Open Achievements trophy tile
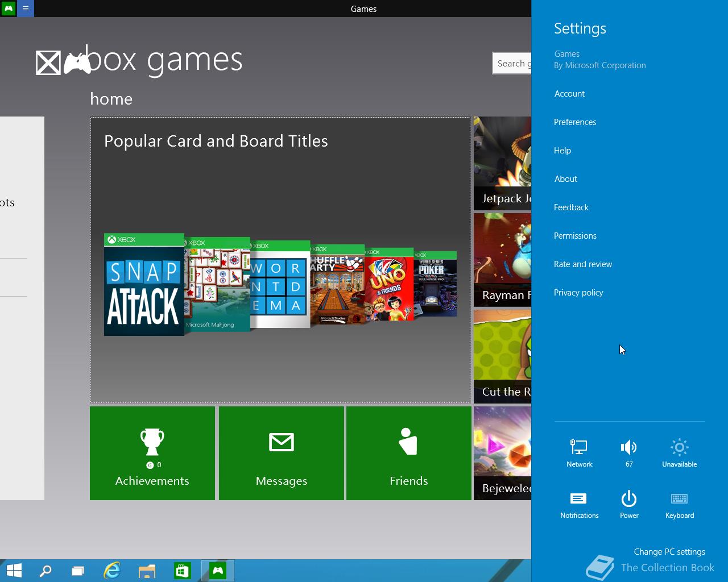 coord(152,453)
